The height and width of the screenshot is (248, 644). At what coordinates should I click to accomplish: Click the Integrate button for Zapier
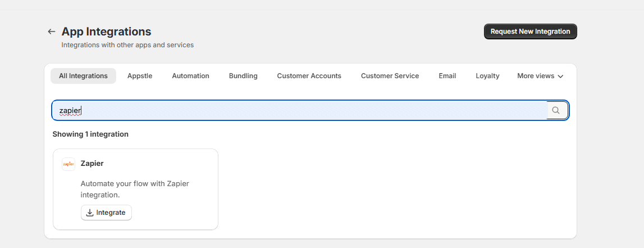[x=106, y=213]
